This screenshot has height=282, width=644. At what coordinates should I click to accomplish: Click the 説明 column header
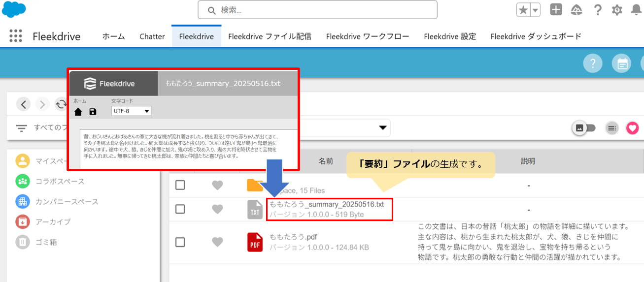pyautogui.click(x=528, y=161)
